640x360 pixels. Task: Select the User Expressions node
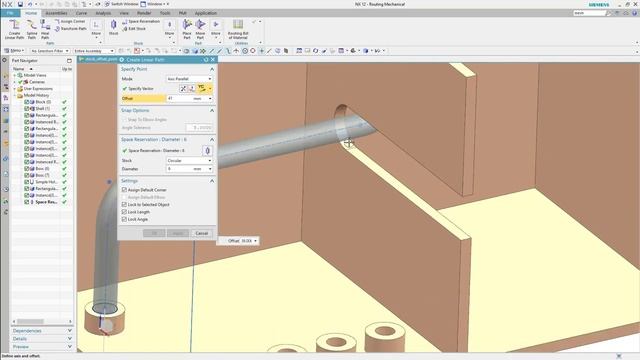[38, 89]
